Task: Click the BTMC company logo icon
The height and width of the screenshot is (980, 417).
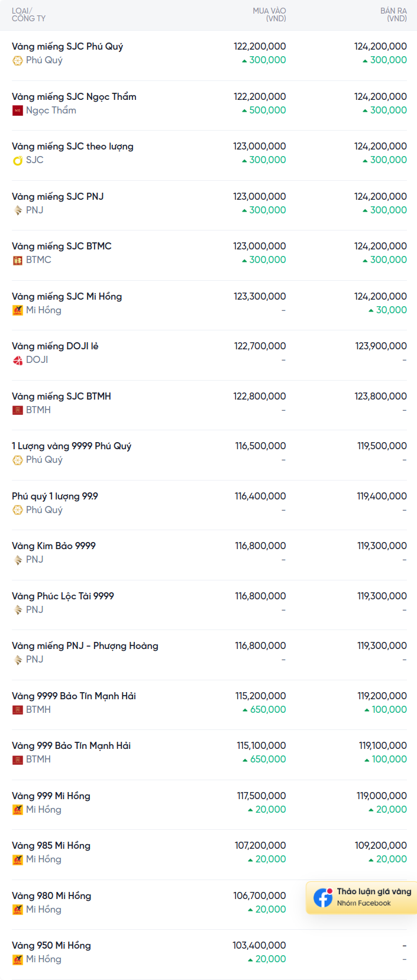Action: [x=18, y=260]
